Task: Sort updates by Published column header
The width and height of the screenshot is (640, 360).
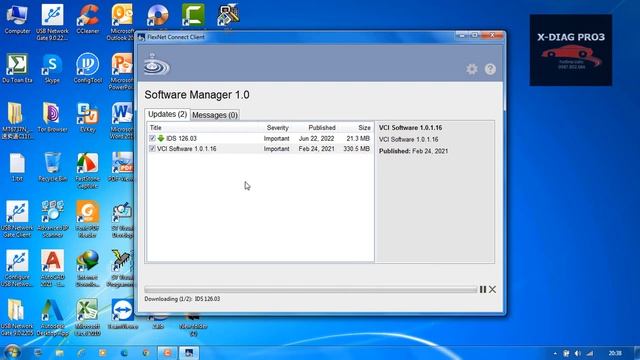Action: click(322, 128)
